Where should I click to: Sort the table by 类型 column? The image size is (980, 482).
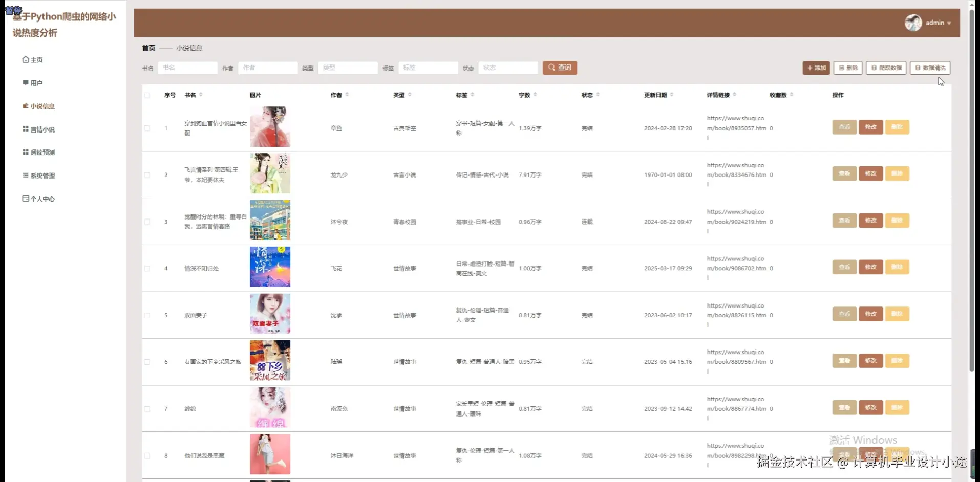click(x=410, y=95)
